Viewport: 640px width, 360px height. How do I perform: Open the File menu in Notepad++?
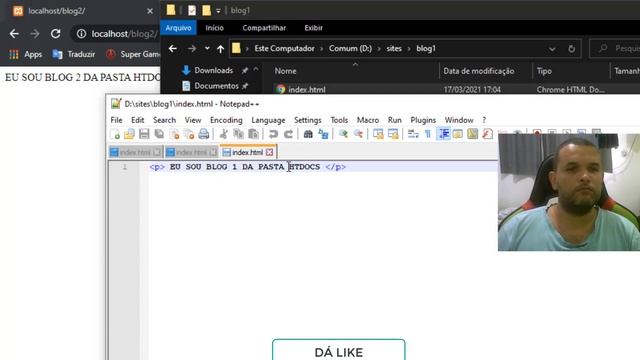tap(116, 120)
